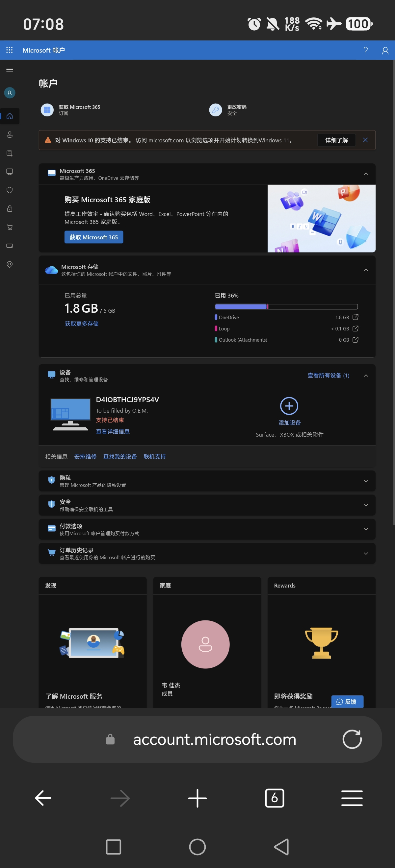Click the 反馈 feedback button
The height and width of the screenshot is (868, 395).
[x=347, y=701]
